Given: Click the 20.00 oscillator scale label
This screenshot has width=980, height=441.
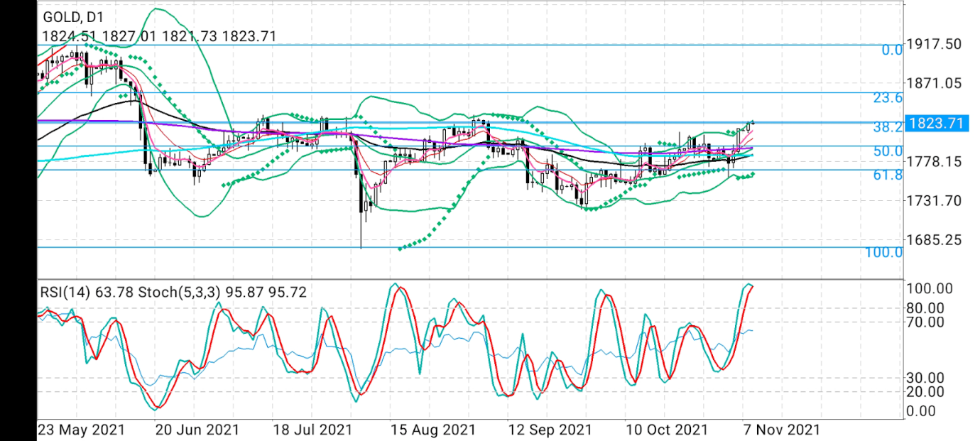Looking at the screenshot, I should click(x=926, y=391).
